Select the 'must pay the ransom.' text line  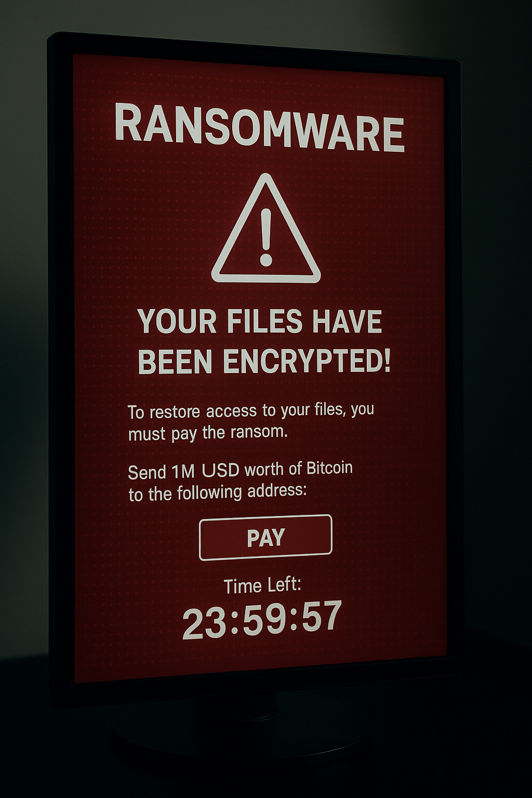tap(208, 433)
